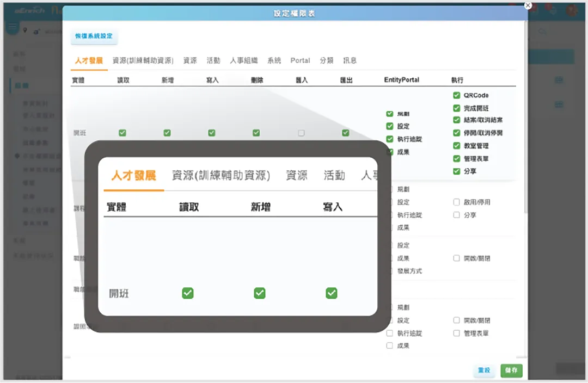This screenshot has height=383, width=588.
Task: Uncheck the 教室管理 checkbox
Action: click(457, 146)
